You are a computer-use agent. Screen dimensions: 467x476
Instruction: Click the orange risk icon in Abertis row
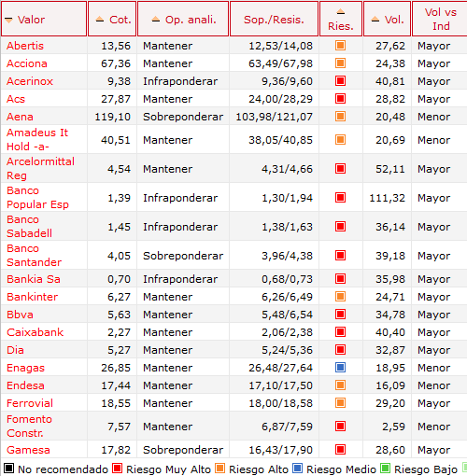[340, 46]
